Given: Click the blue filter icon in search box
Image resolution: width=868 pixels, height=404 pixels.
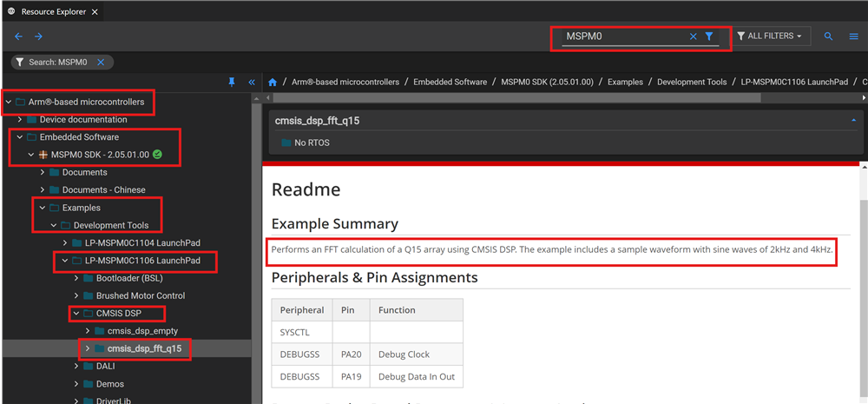Looking at the screenshot, I should tap(709, 36).
